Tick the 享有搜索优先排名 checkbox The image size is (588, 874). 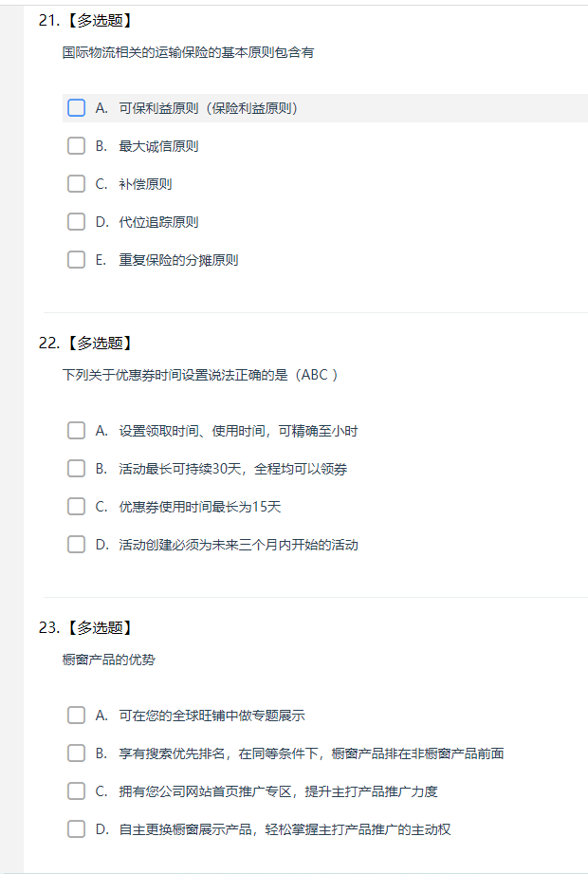(76, 753)
